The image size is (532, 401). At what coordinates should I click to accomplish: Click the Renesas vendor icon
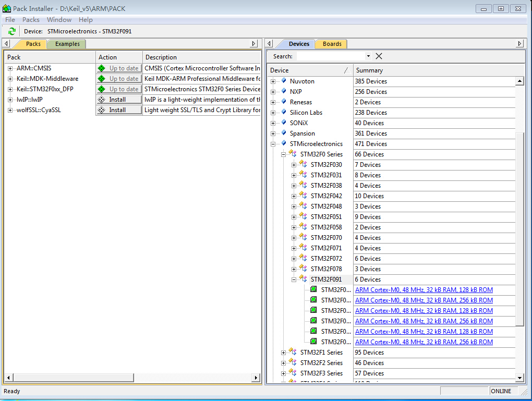284,102
